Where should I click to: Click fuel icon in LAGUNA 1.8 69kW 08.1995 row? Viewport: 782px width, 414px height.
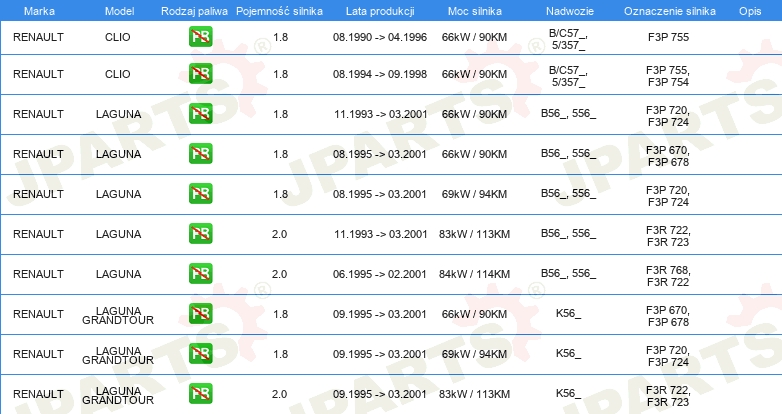(x=200, y=193)
